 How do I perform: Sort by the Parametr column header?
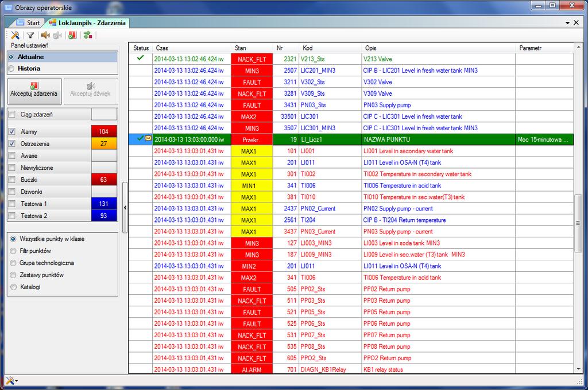[x=545, y=48]
